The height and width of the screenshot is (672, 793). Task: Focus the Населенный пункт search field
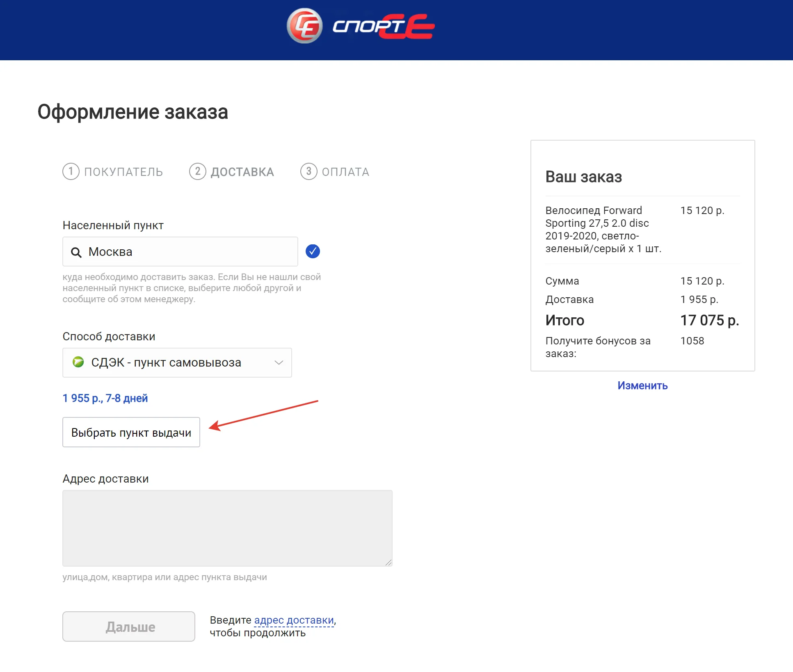tap(189, 252)
